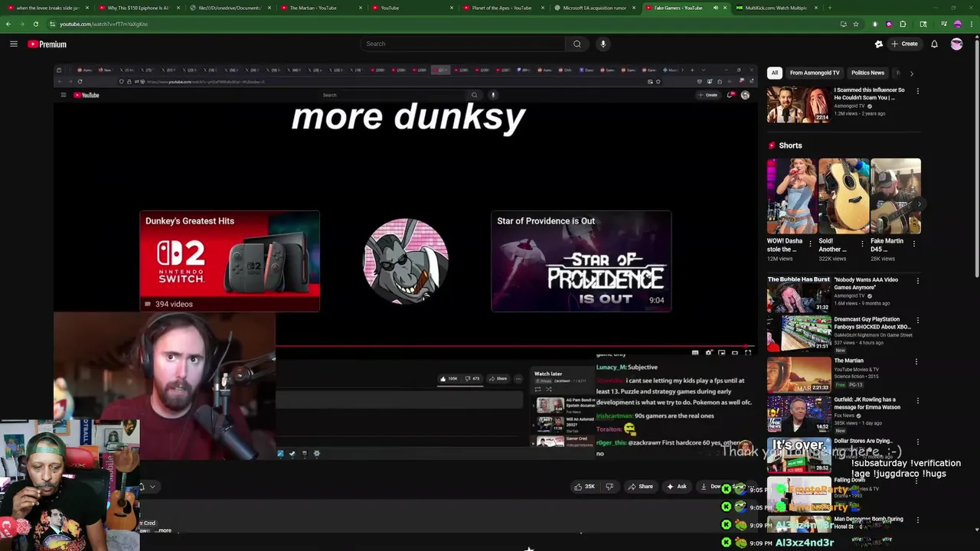
Task: Open Gutfeld JK Rowling video thumbnail
Action: coord(799,414)
